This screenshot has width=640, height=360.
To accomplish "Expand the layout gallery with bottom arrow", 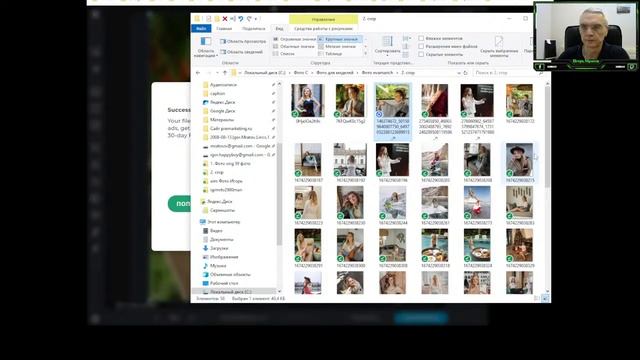I will 365,54.
